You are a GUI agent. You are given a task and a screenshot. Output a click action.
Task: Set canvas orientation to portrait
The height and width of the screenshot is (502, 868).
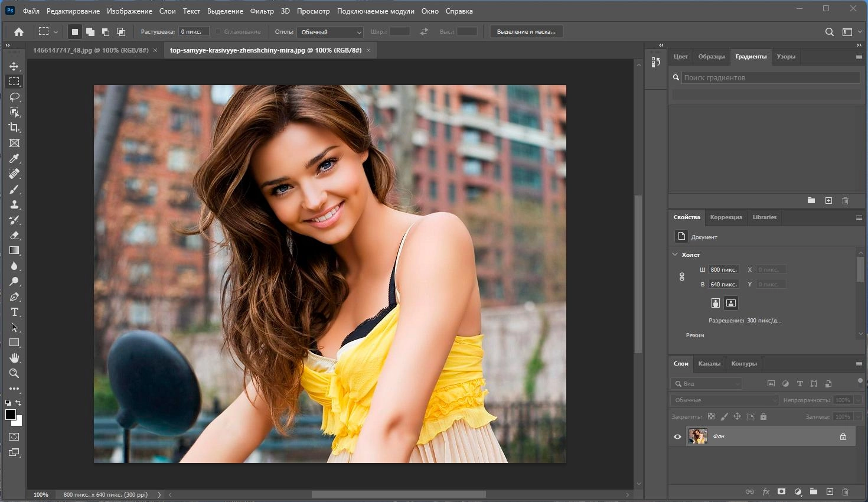716,303
